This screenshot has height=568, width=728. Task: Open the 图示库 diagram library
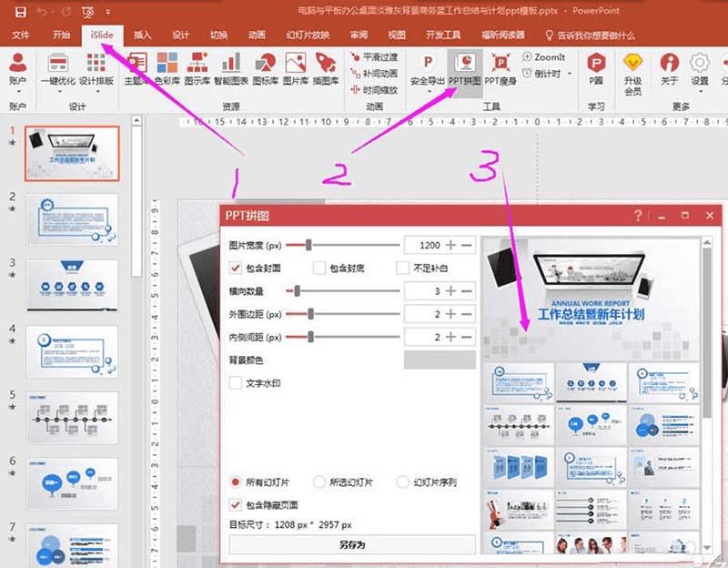tap(197, 69)
